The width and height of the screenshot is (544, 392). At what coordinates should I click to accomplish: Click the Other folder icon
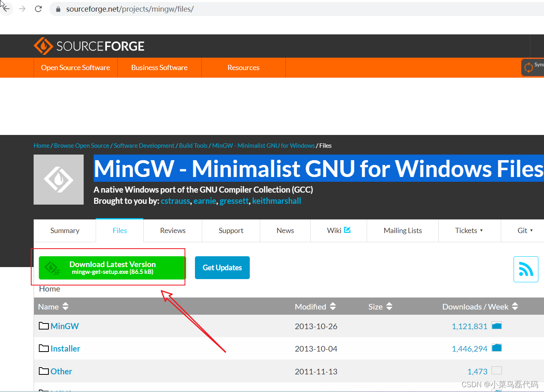click(44, 371)
